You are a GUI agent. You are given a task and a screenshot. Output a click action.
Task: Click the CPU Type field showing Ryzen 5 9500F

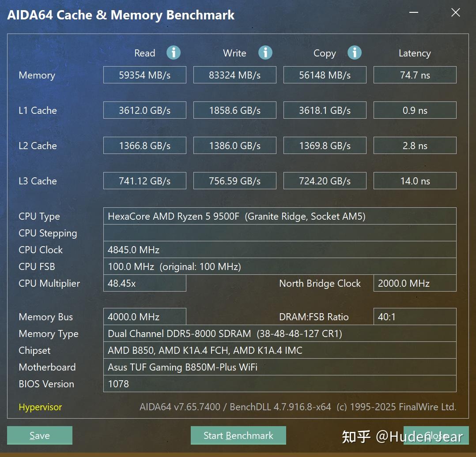coord(280,216)
